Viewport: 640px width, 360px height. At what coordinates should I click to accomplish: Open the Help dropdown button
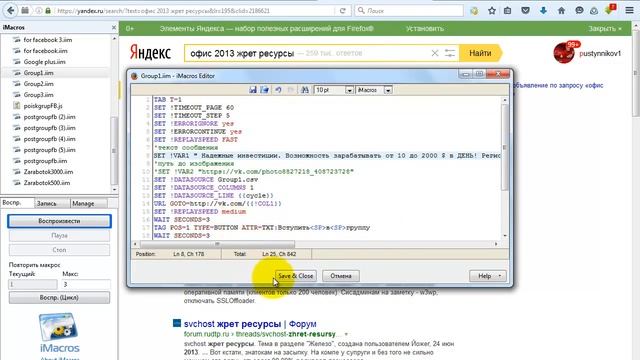(x=488, y=276)
